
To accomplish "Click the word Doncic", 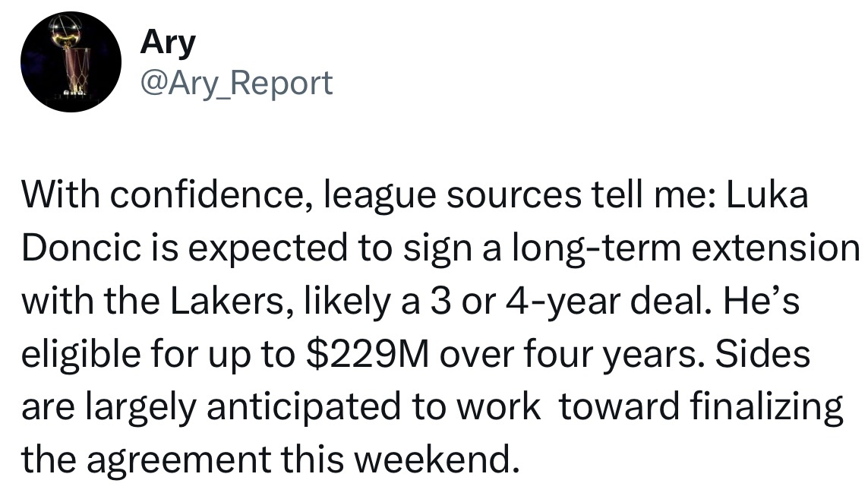I will (x=80, y=248).
